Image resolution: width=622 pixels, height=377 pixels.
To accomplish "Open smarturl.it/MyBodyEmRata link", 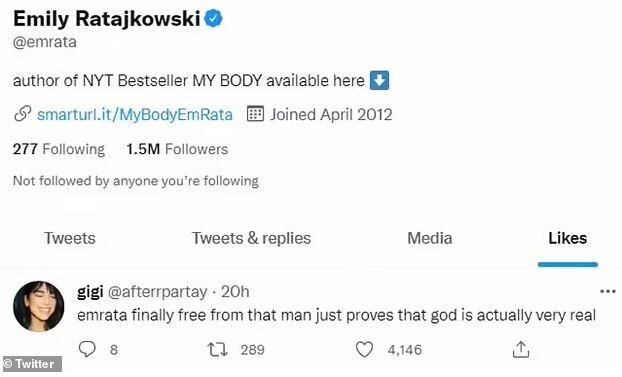I will 135,114.
